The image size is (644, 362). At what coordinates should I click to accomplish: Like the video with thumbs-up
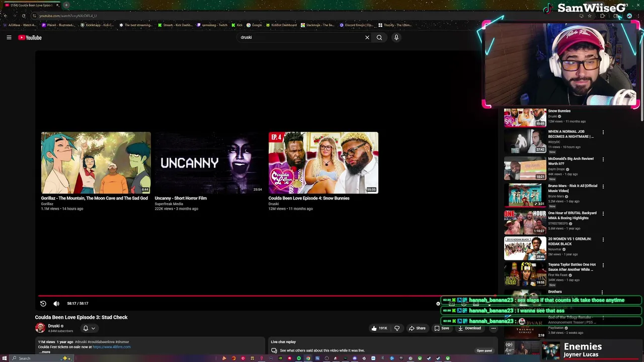pos(379,328)
